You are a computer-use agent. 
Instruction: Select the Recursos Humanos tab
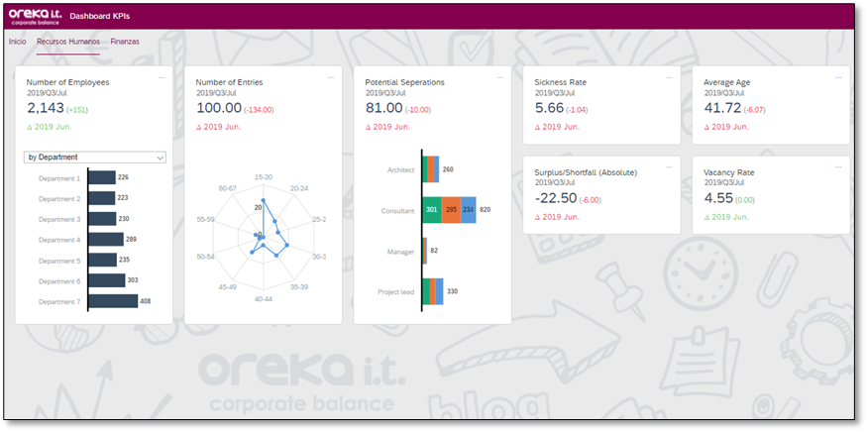[68, 42]
